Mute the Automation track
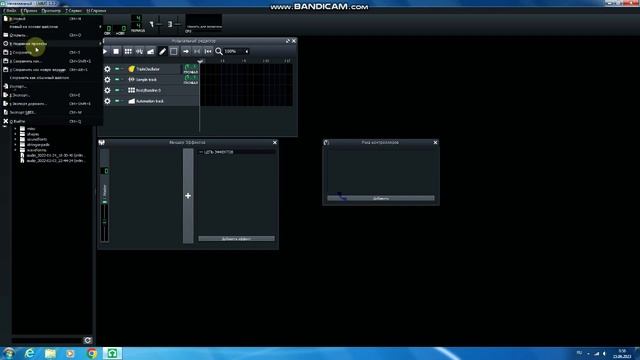 pyautogui.click(x=117, y=101)
